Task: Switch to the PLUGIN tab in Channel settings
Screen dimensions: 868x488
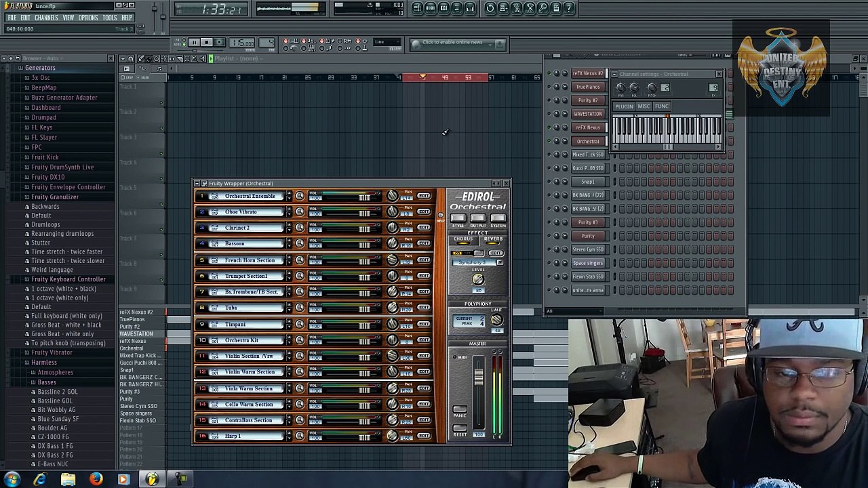Action: (x=624, y=106)
